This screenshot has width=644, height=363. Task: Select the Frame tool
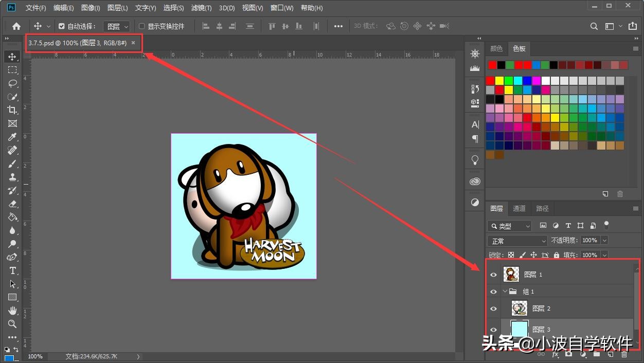(x=12, y=123)
